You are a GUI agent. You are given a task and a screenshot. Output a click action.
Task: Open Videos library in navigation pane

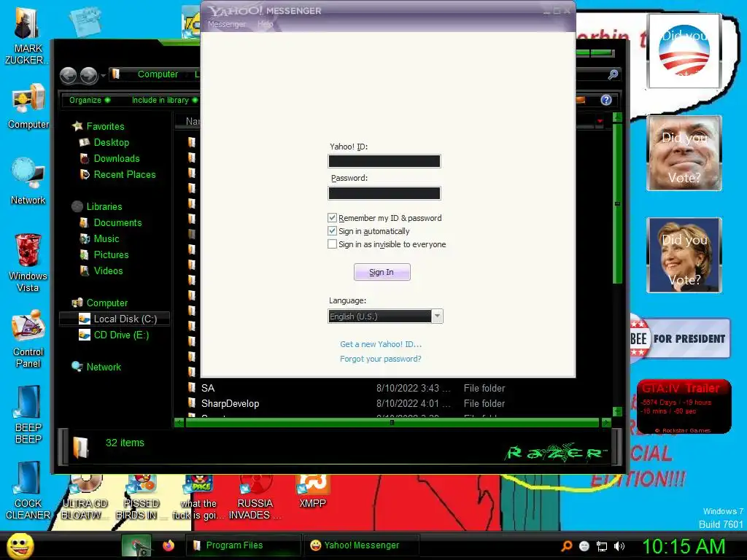[x=108, y=271]
